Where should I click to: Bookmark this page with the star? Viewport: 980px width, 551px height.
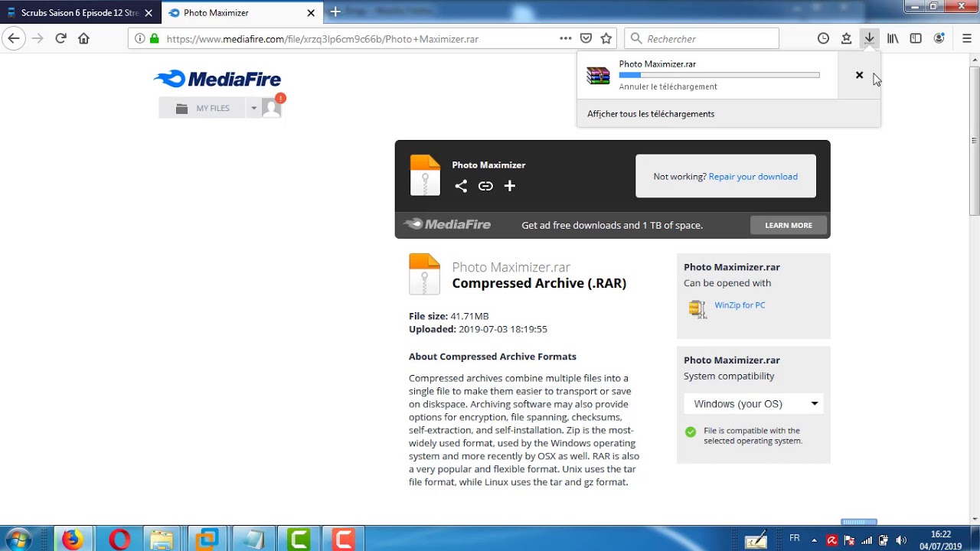606,38
